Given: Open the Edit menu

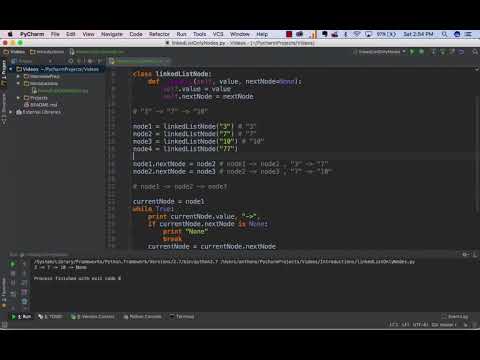Looking at the screenshot, I should pos(71,34).
